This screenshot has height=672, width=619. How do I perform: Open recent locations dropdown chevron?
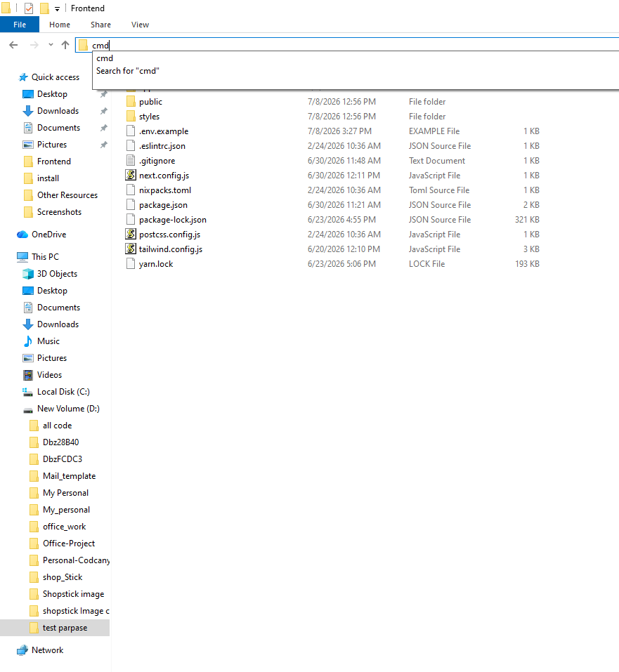tap(51, 44)
